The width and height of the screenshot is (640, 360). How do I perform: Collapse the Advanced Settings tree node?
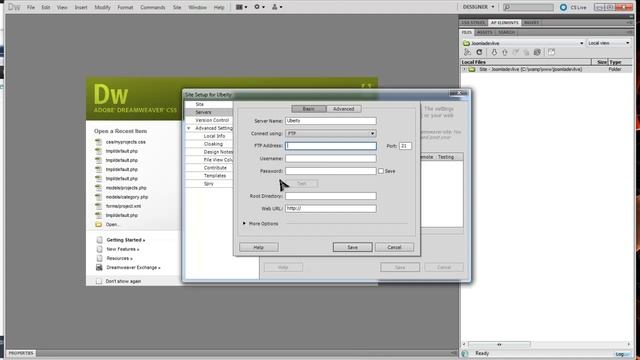pos(189,128)
